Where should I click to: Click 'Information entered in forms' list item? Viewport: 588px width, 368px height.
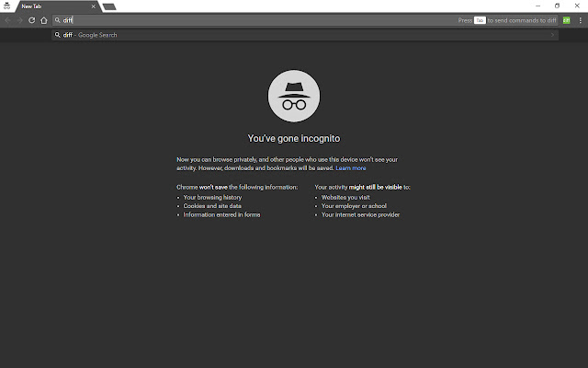point(221,214)
